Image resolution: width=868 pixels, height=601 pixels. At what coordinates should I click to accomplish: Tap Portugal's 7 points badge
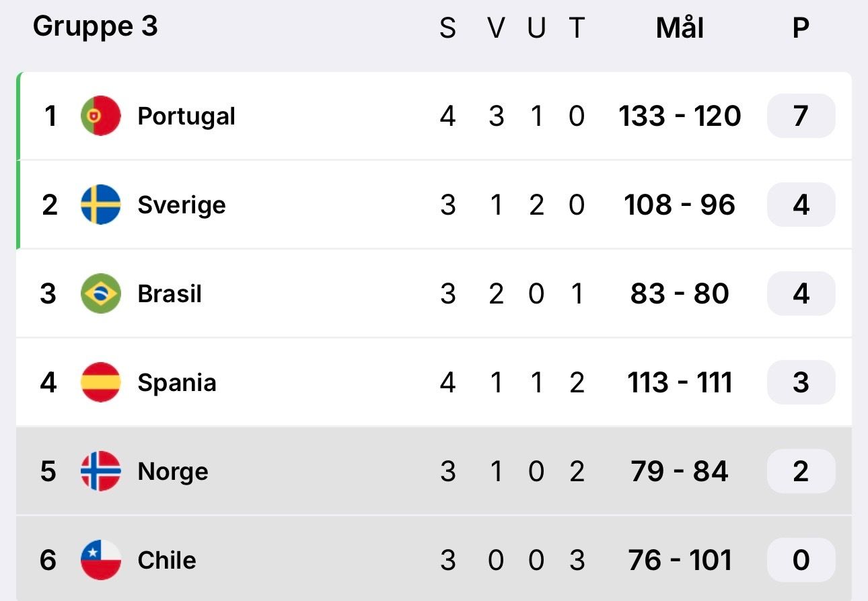pyautogui.click(x=801, y=116)
